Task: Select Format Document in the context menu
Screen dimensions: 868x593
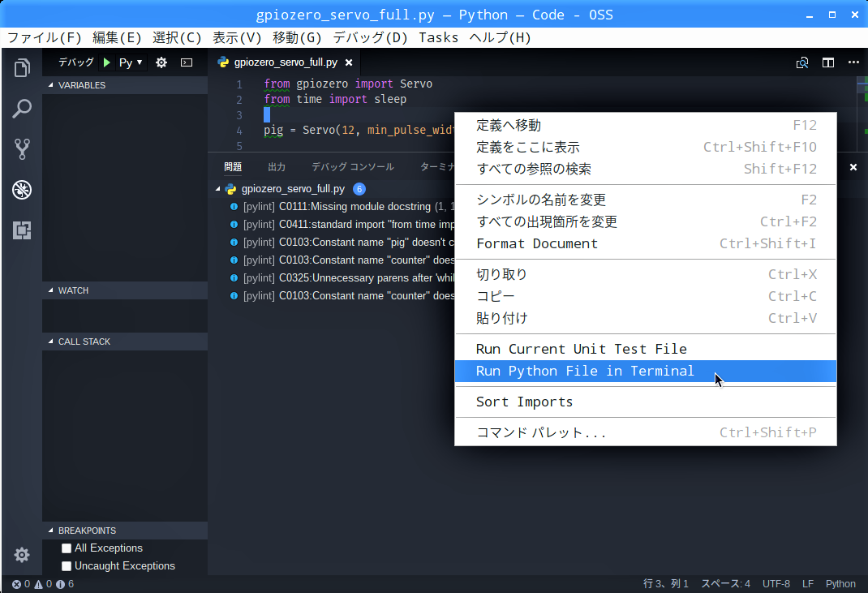Action: click(x=646, y=243)
